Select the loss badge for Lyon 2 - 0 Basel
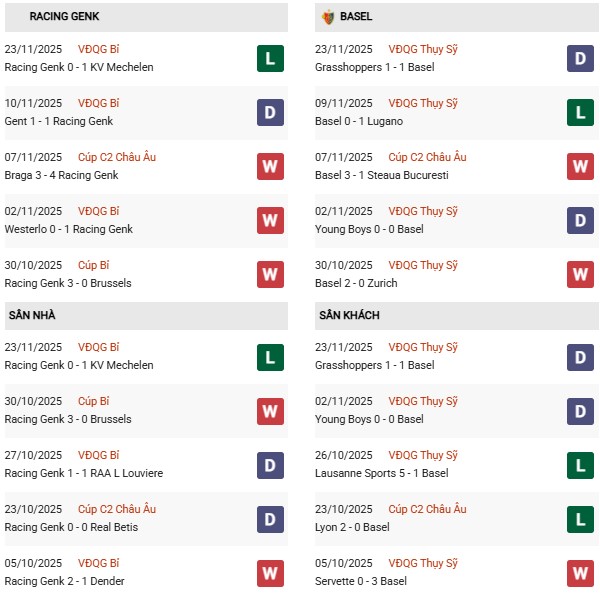Viewport: 600px width, 595px height. click(581, 518)
